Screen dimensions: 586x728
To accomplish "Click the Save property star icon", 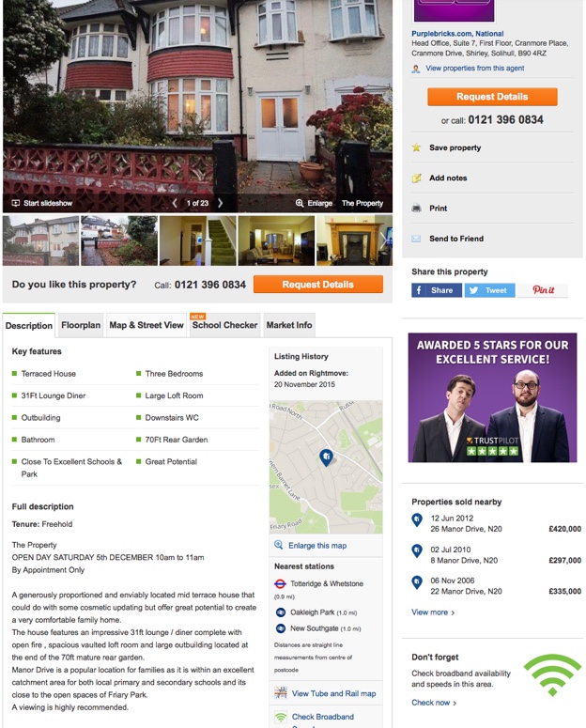I will pyautogui.click(x=416, y=147).
